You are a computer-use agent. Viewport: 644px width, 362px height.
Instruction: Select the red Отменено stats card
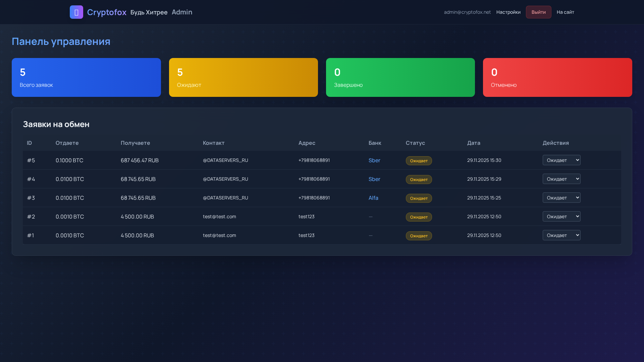coord(557,77)
